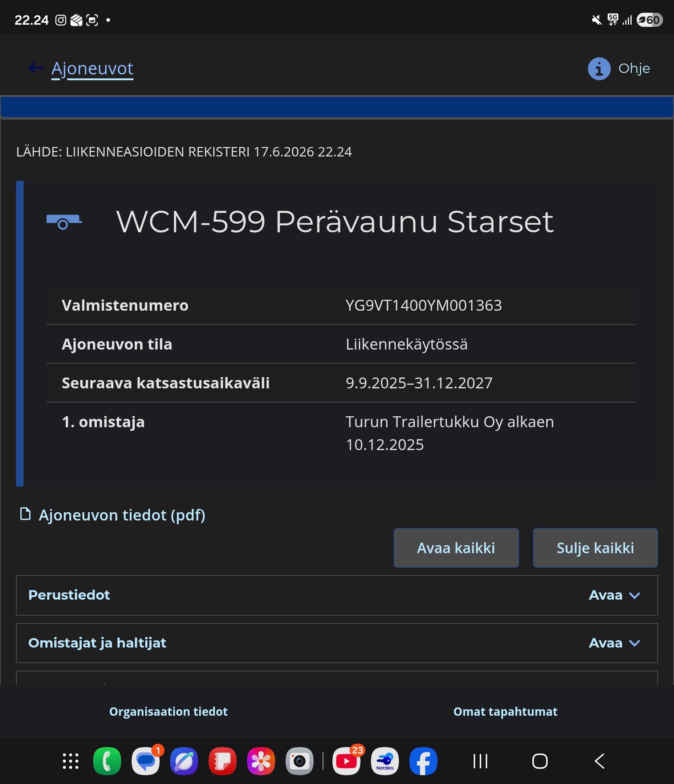
Task: Open the Ajoneuvot link
Action: (92, 69)
